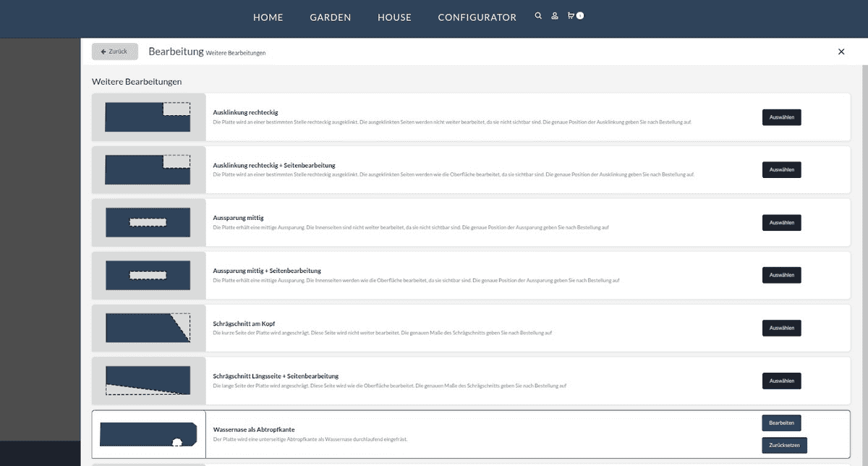Screen dimensions: 868x466
Task: Click the Ausklinkung rechteckig plate thumbnail
Action: (148, 117)
